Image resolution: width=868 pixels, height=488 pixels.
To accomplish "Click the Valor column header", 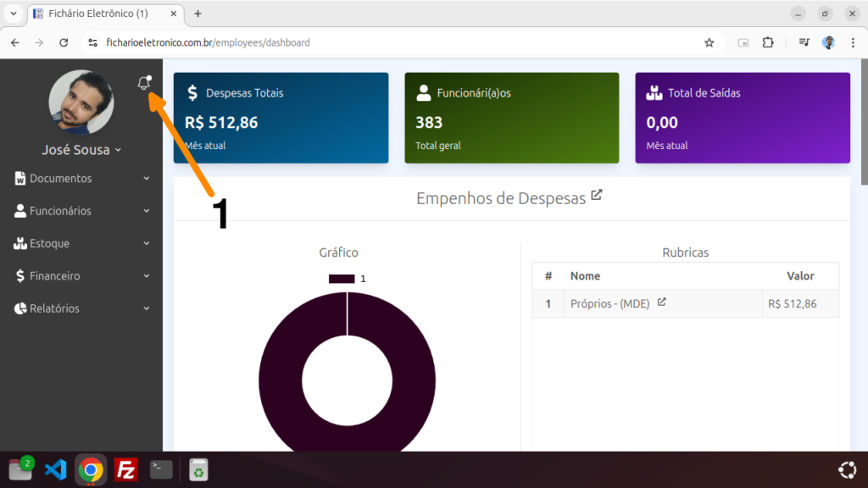I will (800, 276).
